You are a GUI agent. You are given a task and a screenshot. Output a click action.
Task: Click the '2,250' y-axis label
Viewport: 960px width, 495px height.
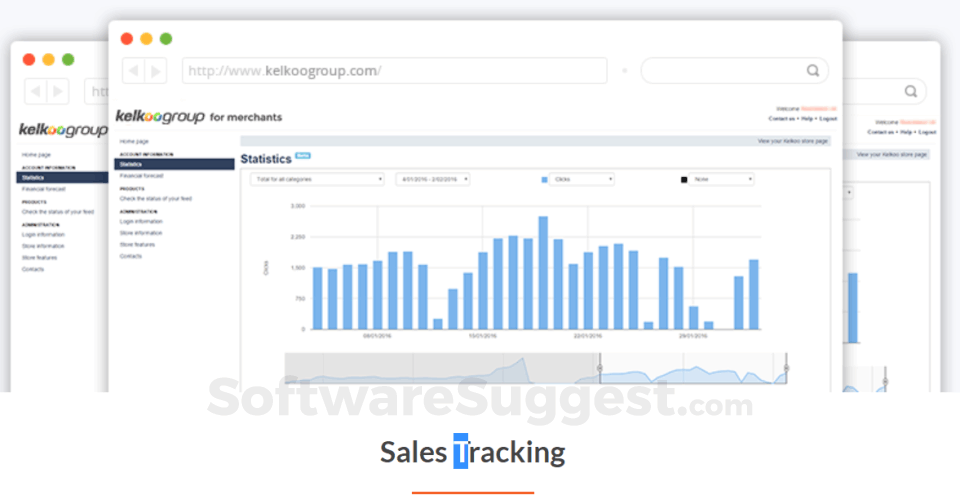298,237
